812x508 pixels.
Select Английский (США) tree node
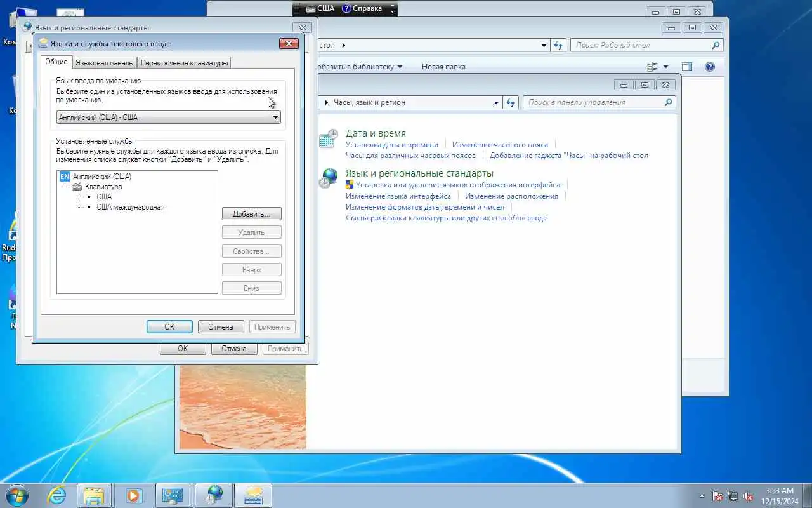pyautogui.click(x=102, y=177)
